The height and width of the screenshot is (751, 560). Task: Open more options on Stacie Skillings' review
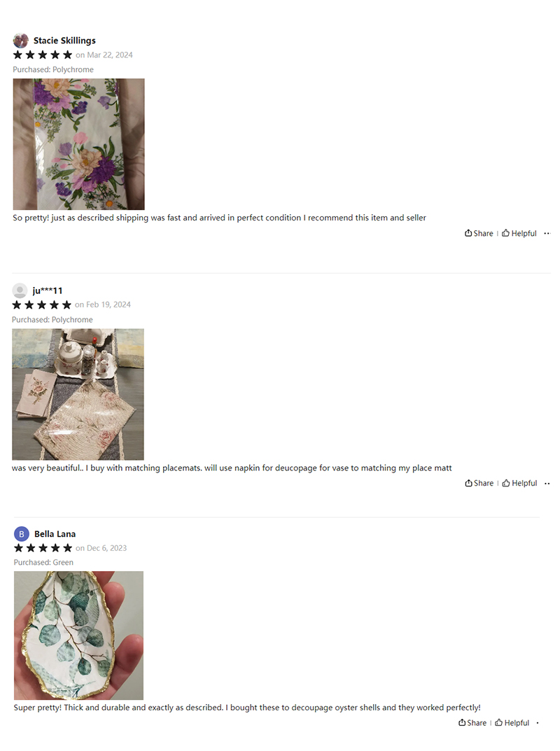[547, 233]
